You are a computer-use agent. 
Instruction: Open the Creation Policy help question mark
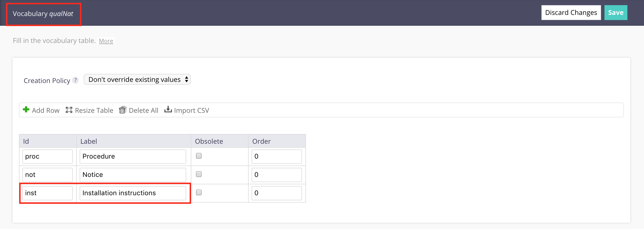tap(75, 80)
